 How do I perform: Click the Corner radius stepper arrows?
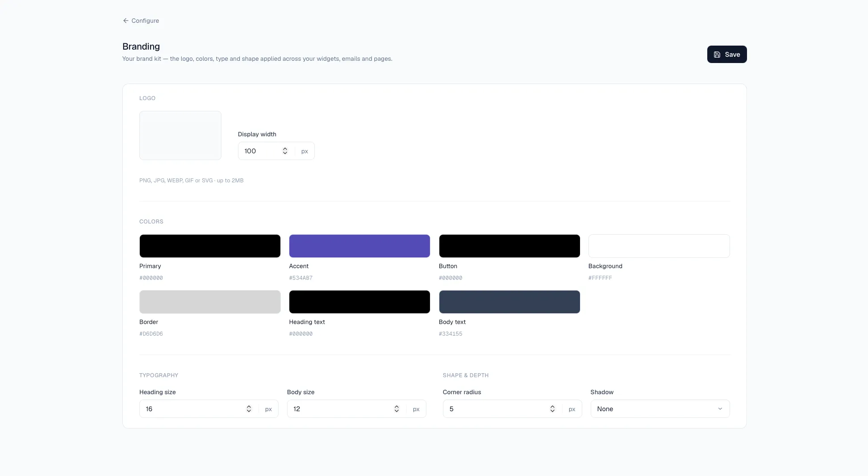click(x=552, y=409)
